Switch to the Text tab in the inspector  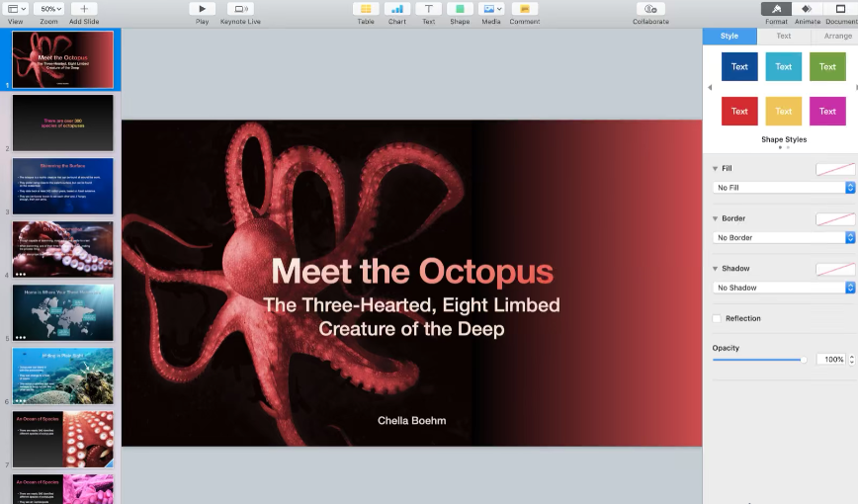783,37
